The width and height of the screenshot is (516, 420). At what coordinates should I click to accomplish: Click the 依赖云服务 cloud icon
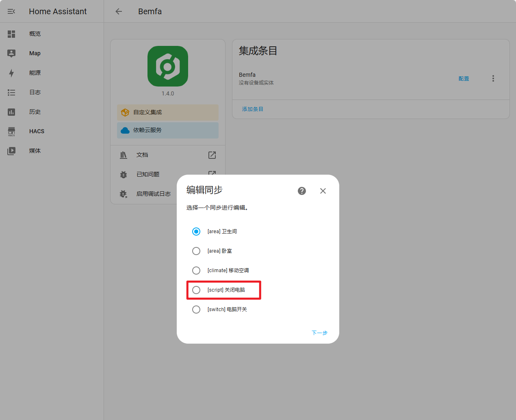tap(125, 130)
